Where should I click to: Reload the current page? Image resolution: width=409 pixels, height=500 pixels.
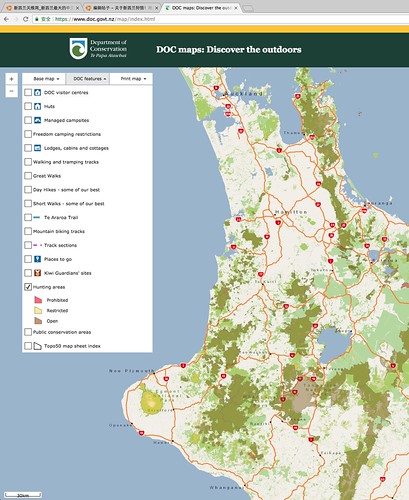tap(25, 19)
